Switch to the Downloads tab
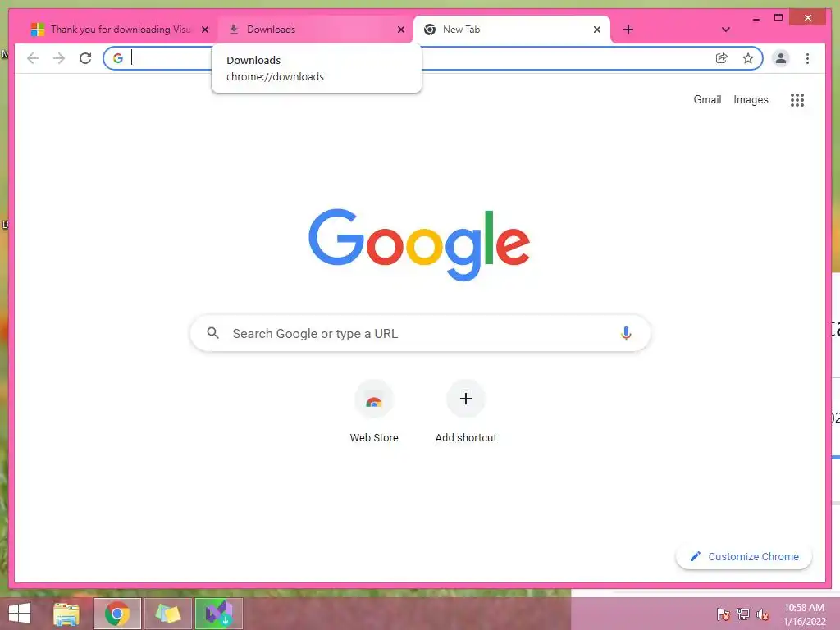 coord(315,30)
